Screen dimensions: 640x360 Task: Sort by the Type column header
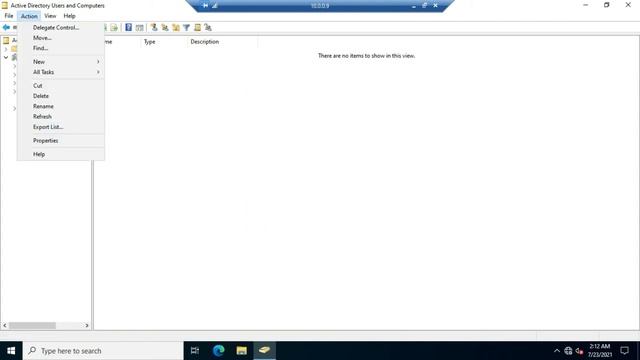coord(164,42)
